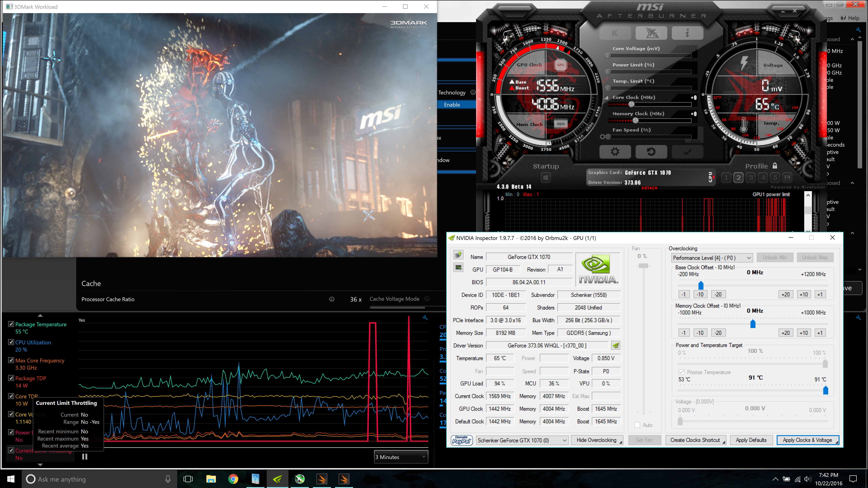Click Afterburner profile lock icon
868x488 pixels.
point(775,166)
